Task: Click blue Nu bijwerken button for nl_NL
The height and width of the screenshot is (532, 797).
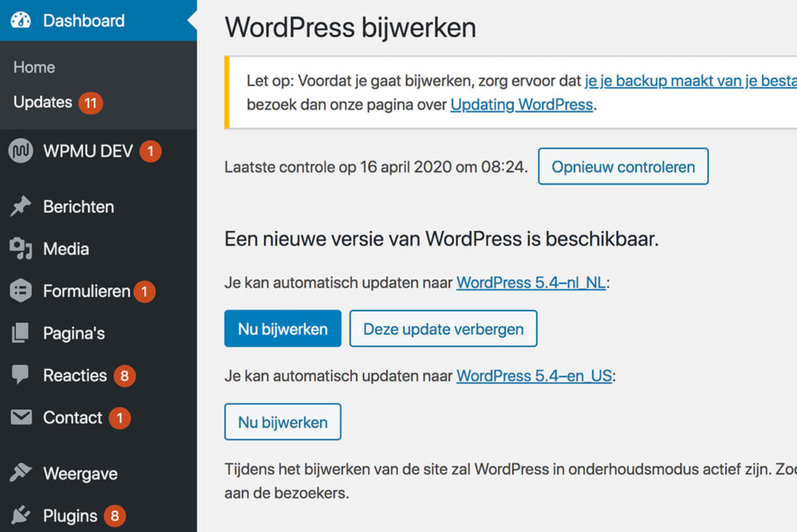Action: click(x=283, y=329)
